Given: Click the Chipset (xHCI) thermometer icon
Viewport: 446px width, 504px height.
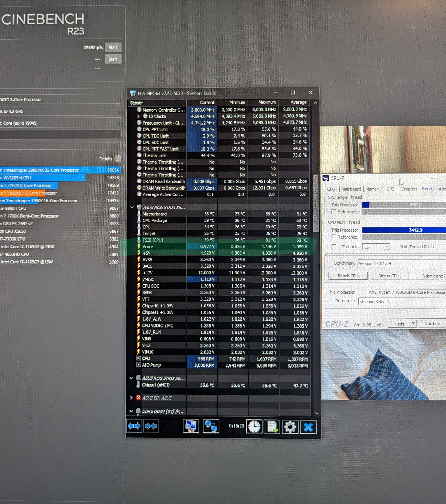Looking at the screenshot, I should pos(138,384).
